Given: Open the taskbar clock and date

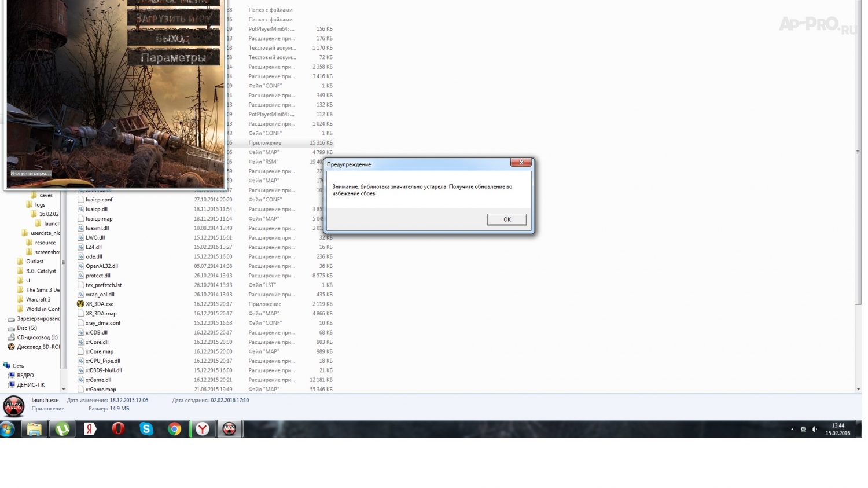Looking at the screenshot, I should click(x=837, y=429).
